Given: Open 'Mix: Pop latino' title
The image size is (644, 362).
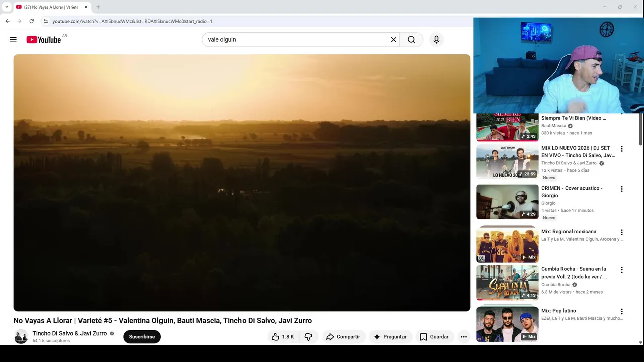Looking at the screenshot, I should [x=558, y=311].
